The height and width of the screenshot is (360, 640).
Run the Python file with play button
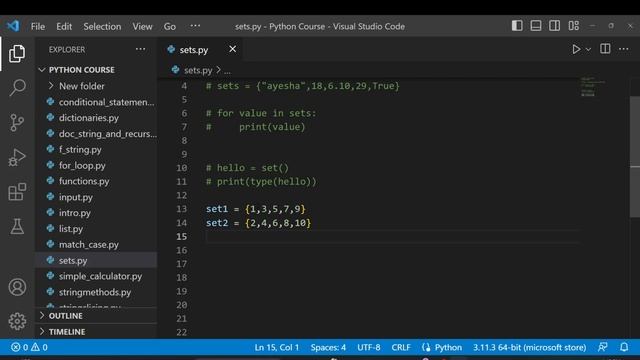tap(576, 49)
